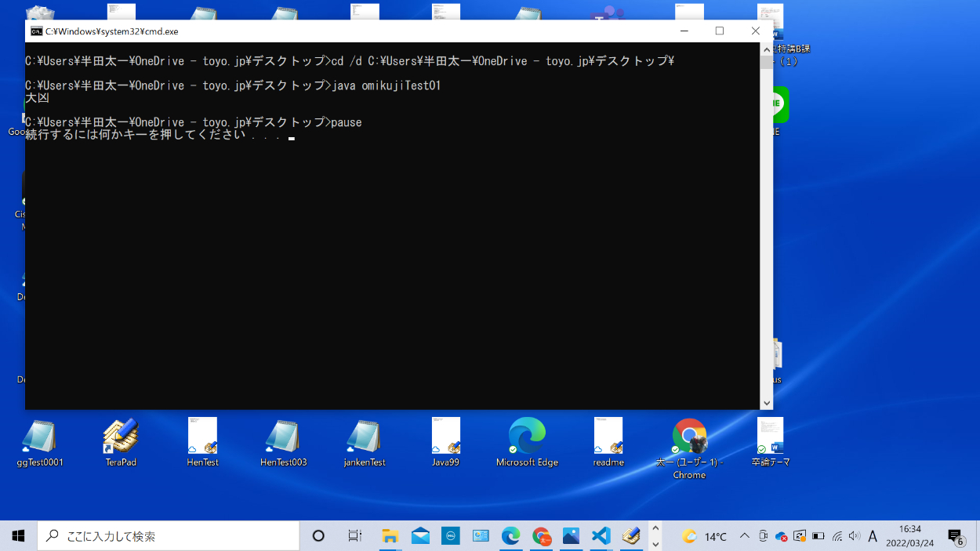Launch the Chrome desktop shortcut
980x551 pixels.
[689, 437]
